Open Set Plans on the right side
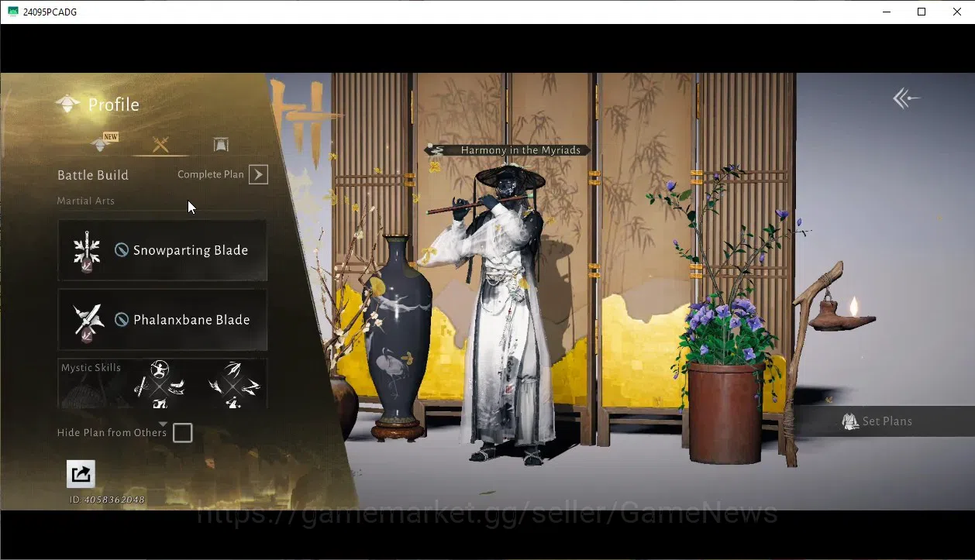 click(x=885, y=421)
